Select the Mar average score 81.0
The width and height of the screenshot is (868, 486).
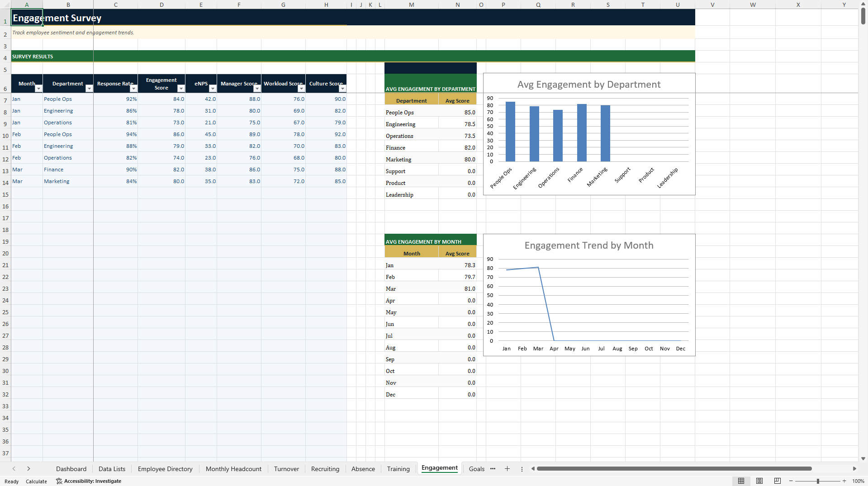coord(457,289)
